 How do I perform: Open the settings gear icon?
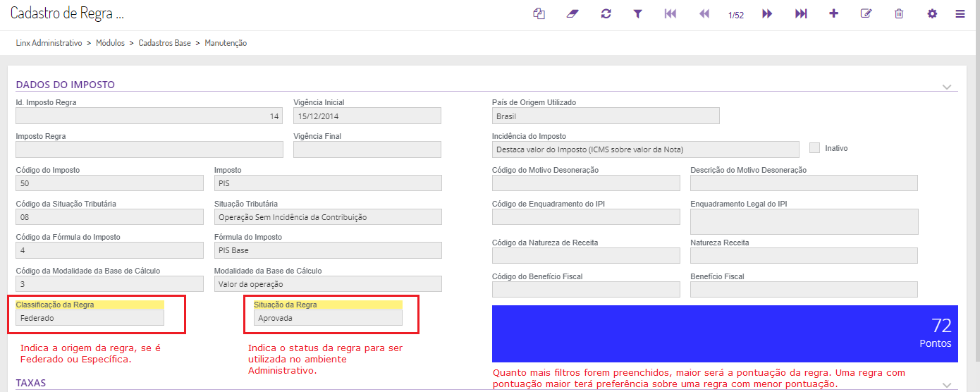(x=932, y=13)
